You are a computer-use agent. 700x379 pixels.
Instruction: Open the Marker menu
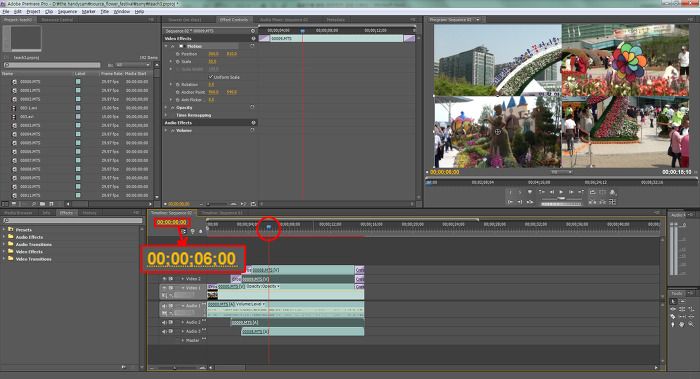coord(88,11)
